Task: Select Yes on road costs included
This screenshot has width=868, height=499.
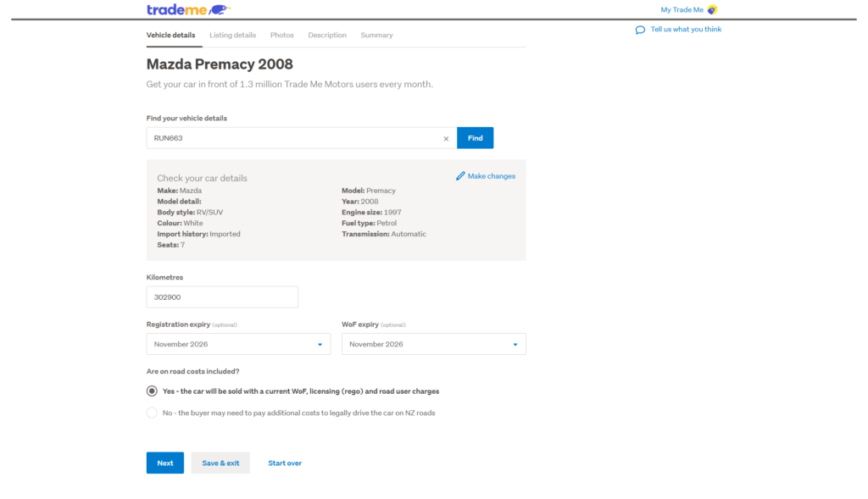Action: [152, 391]
